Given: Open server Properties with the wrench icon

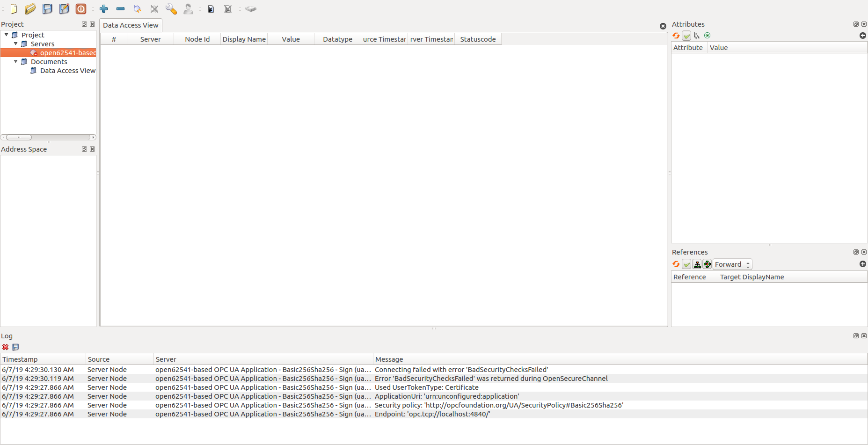Looking at the screenshot, I should [171, 9].
